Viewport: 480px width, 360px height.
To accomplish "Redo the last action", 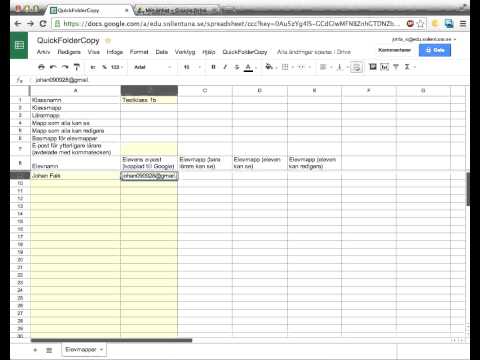I will click(65, 67).
